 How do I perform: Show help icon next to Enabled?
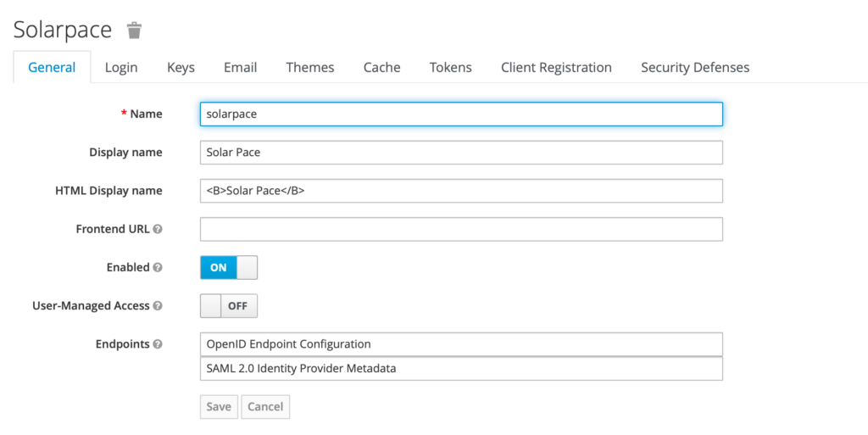click(x=158, y=267)
